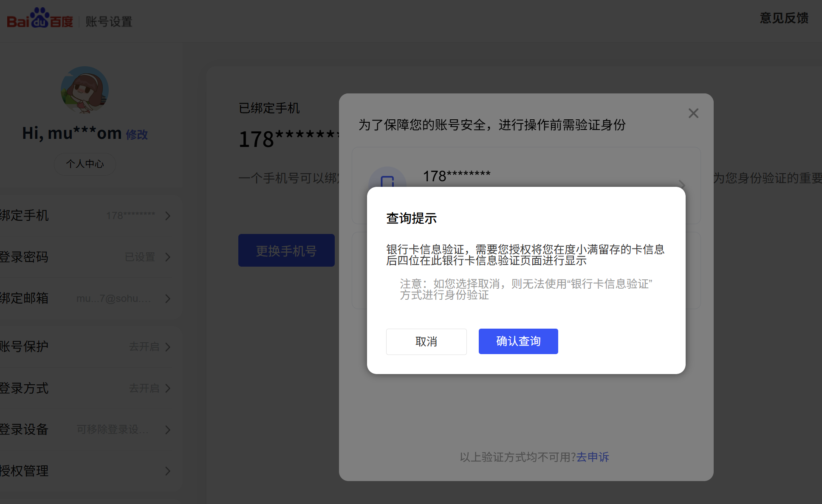This screenshot has height=504, width=822.
Task: Expand 绑定邮箱 row chevron
Action: tap(168, 298)
